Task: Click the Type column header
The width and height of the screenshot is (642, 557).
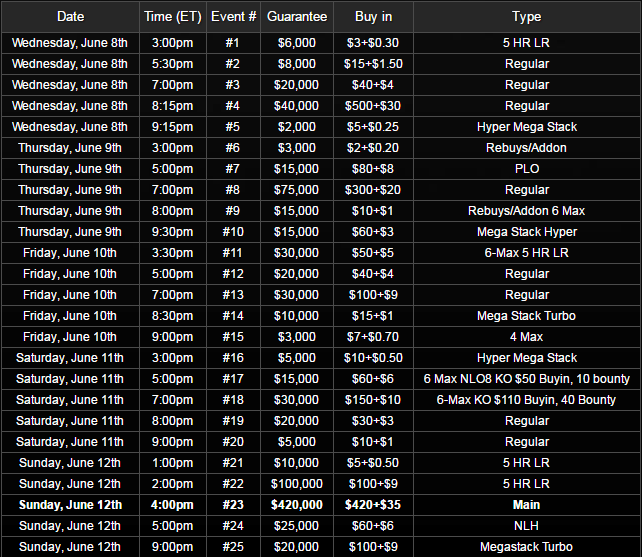Action: 526,16
